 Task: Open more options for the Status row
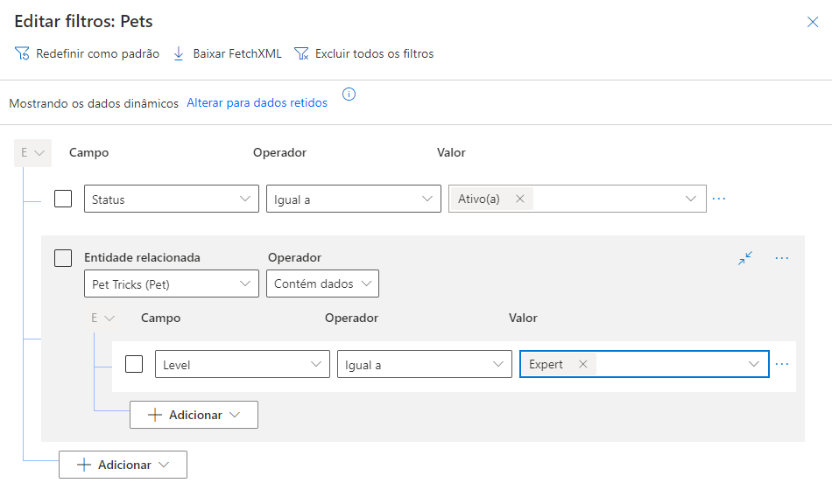tap(719, 199)
